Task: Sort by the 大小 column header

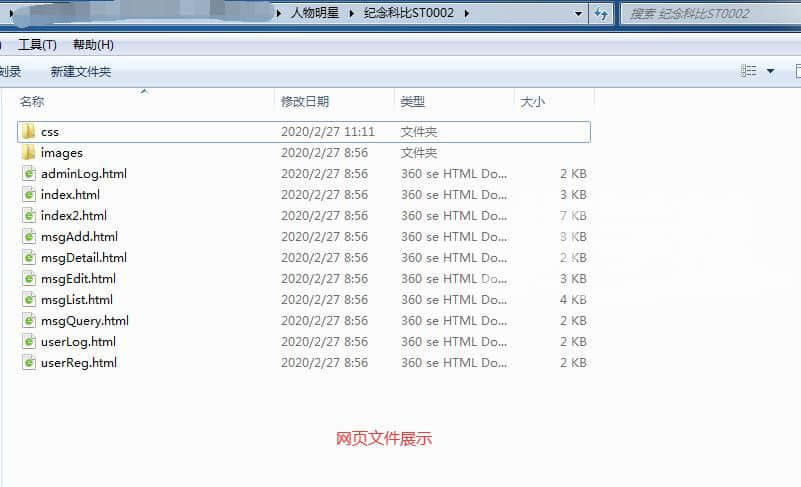Action: pyautogui.click(x=532, y=102)
